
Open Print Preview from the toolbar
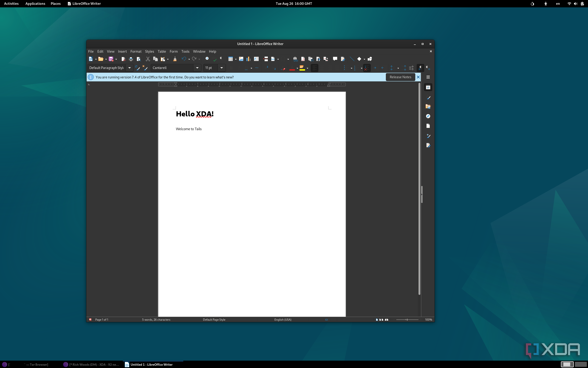[x=139, y=59]
